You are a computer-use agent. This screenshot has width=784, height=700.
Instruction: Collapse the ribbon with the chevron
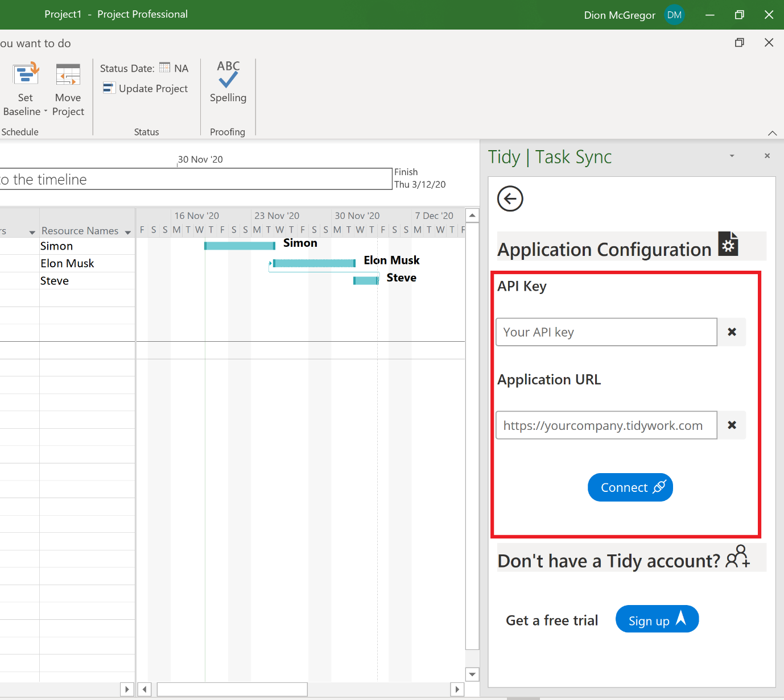pos(772,133)
